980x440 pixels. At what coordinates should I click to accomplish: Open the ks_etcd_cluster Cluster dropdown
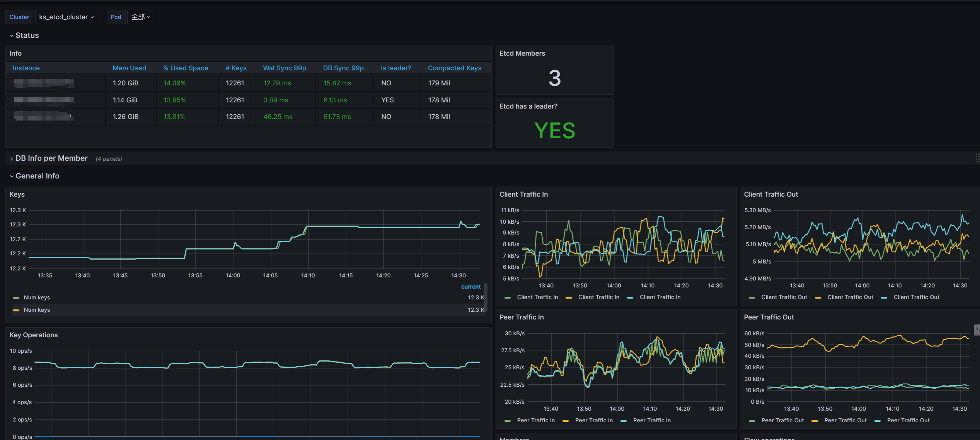(x=66, y=17)
